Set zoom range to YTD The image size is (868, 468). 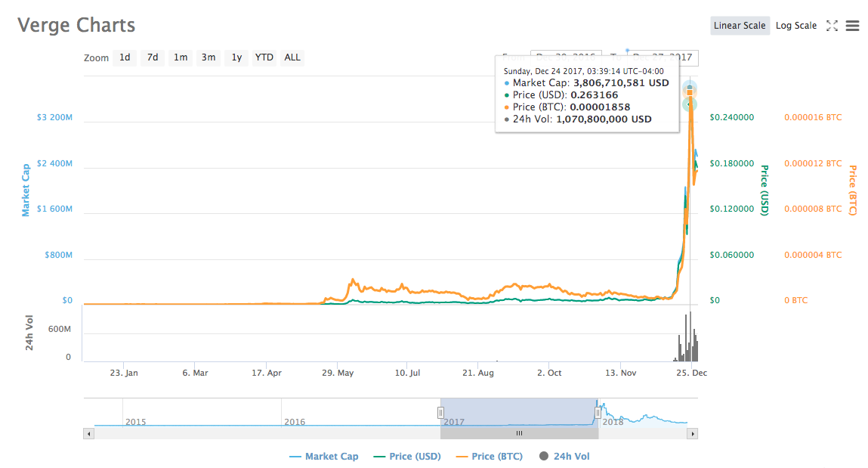click(x=264, y=57)
